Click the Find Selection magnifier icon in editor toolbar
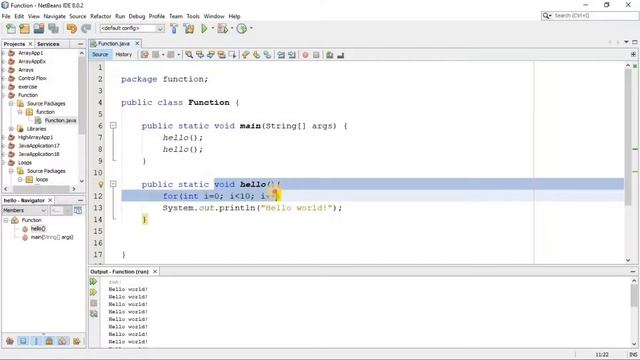Viewport: 640px width, 360px height. click(x=189, y=55)
